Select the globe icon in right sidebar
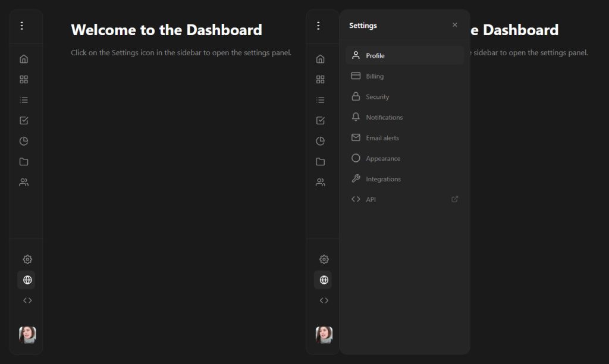This screenshot has height=364, width=609. pyautogui.click(x=324, y=280)
